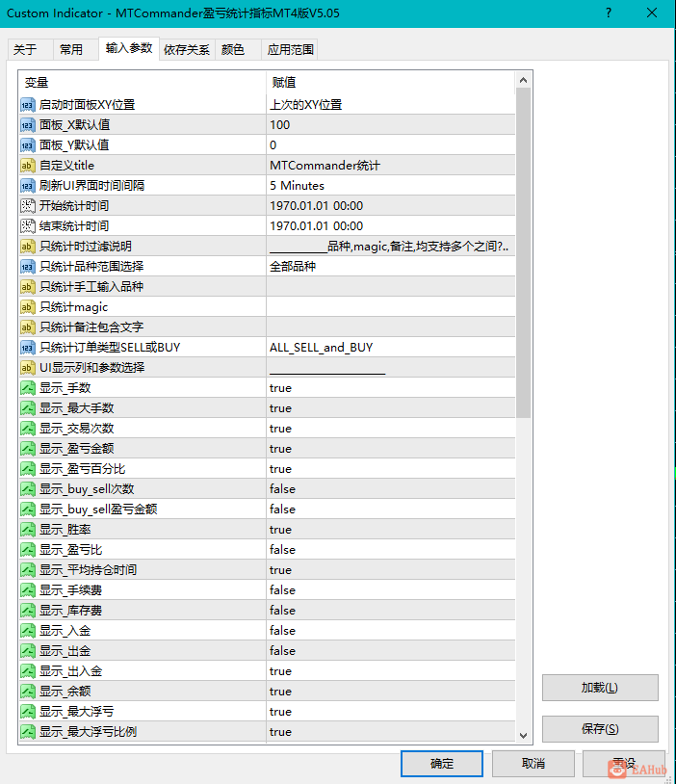Click the 100 value of 面板_X默认值
676x784 pixels.
(391, 125)
